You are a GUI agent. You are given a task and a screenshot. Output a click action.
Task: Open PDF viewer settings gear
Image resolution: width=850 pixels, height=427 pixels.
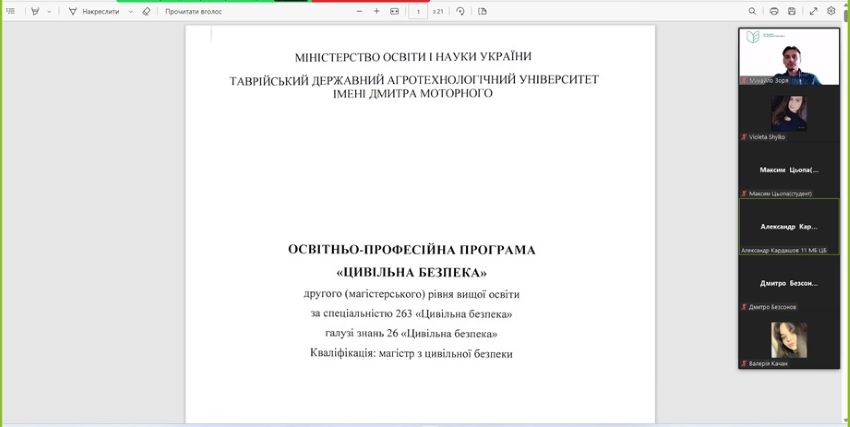(831, 11)
